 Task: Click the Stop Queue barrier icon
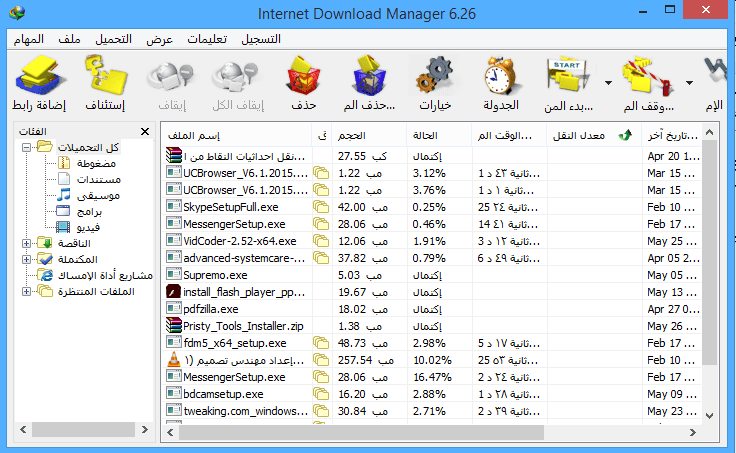coord(648,76)
